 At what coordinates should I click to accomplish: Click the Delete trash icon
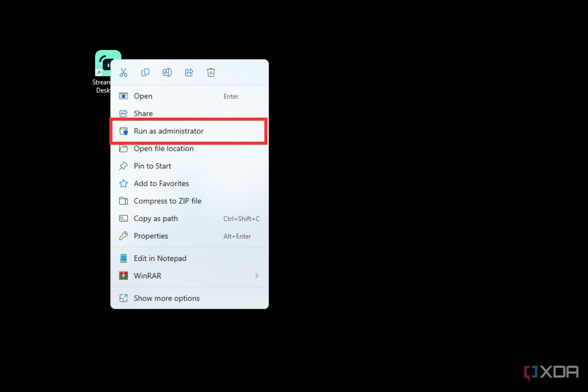coord(211,72)
